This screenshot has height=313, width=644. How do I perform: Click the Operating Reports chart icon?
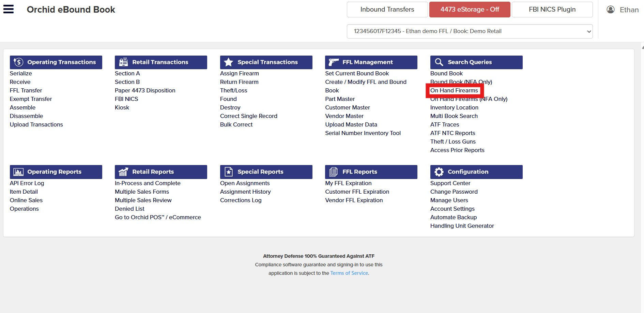18,172
